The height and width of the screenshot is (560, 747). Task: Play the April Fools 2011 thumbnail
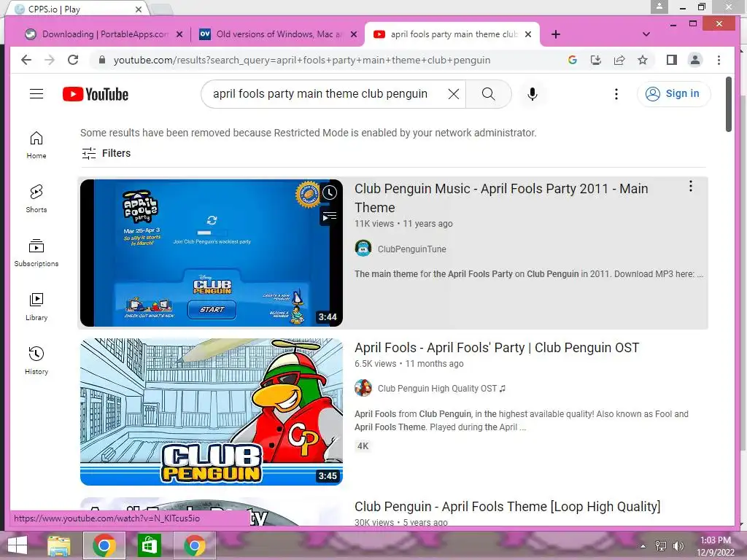[x=211, y=253]
